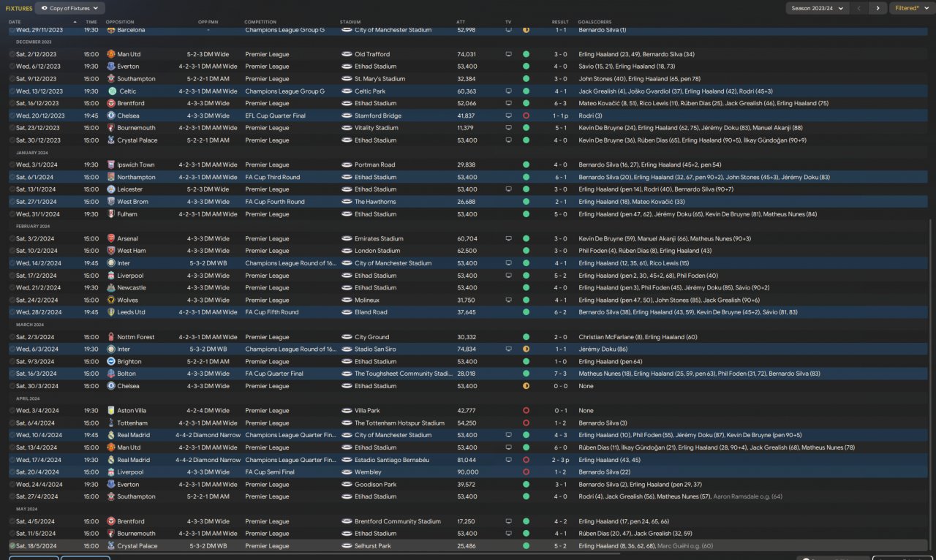Viewport: 936px width, 560px height.
Task: Open the Copy of Fixtures view dropdown
Action: (x=70, y=8)
